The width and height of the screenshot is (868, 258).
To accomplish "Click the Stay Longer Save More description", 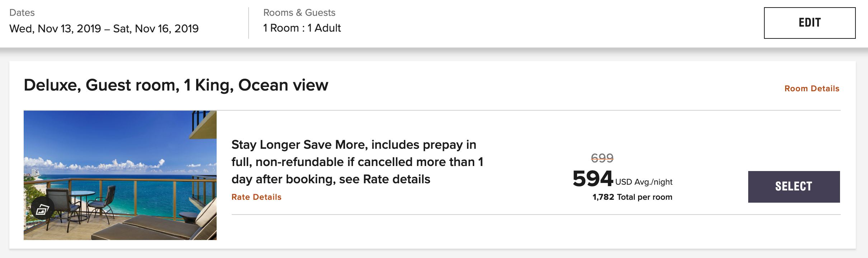I will pyautogui.click(x=353, y=144).
